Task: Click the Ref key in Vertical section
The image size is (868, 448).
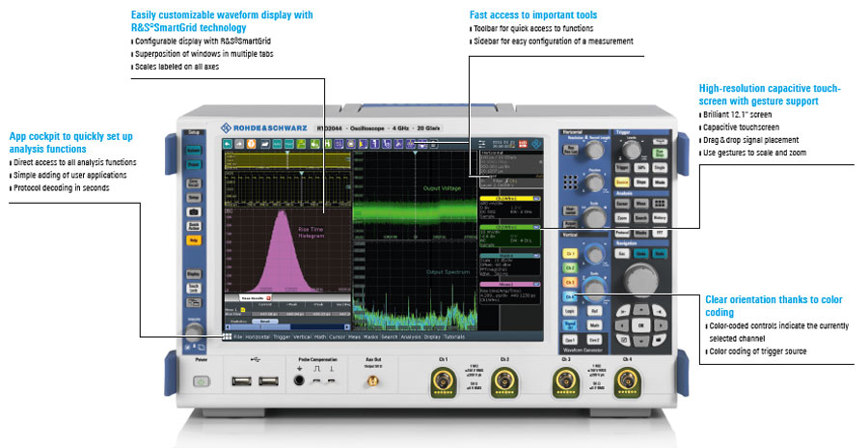Action: click(x=594, y=311)
